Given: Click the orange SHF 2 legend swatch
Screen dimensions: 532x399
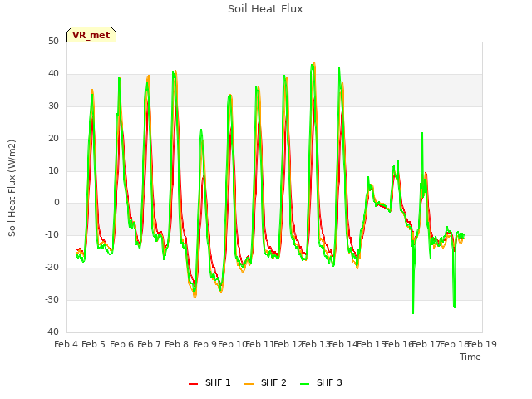Looking at the screenshot, I should 249,384.
